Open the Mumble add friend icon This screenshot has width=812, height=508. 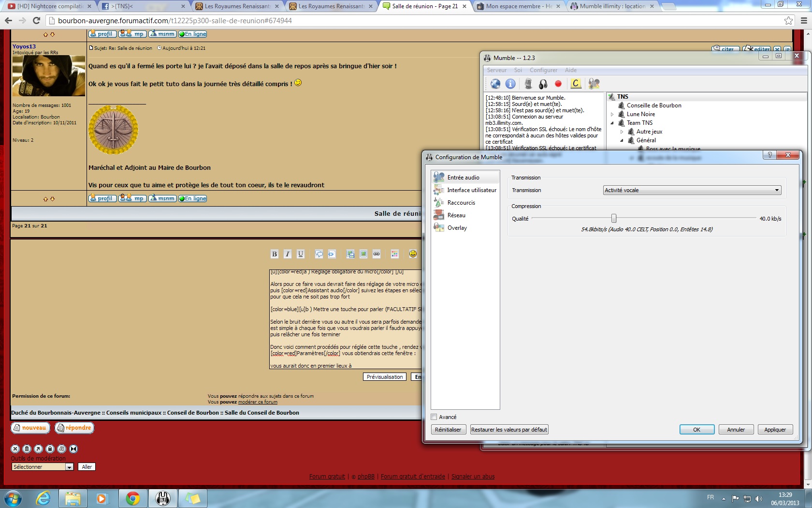[x=594, y=84]
